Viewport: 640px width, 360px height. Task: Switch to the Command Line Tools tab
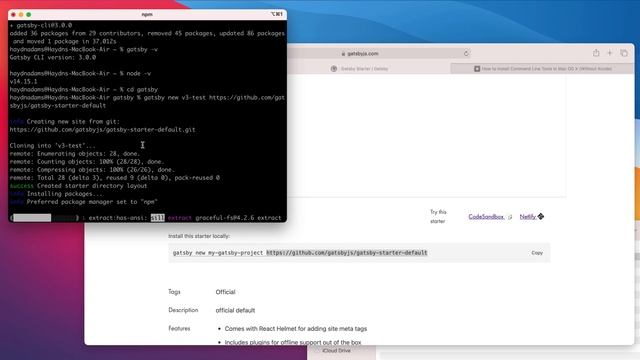(542, 69)
